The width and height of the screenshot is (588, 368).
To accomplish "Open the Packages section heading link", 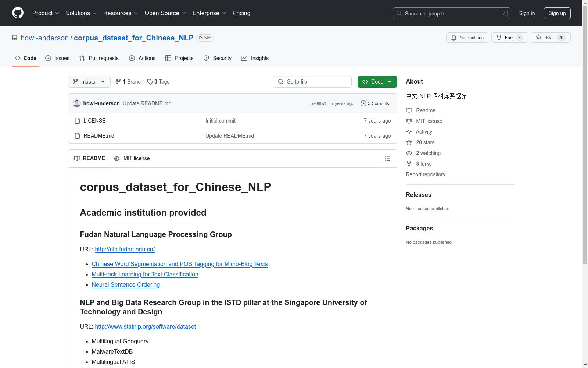I will click(x=419, y=228).
